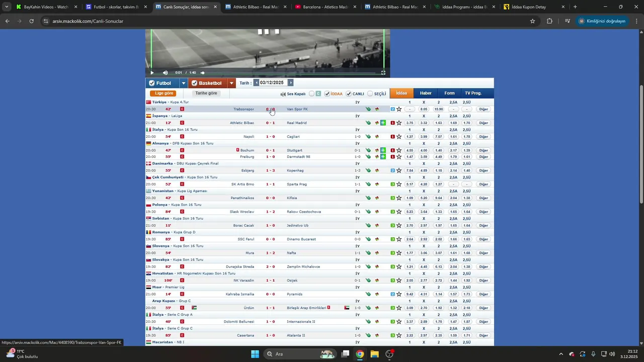Screen dimensions: 644x362
Task: Check the SEÇİLİ filter checkbox
Action: tap(370, 94)
